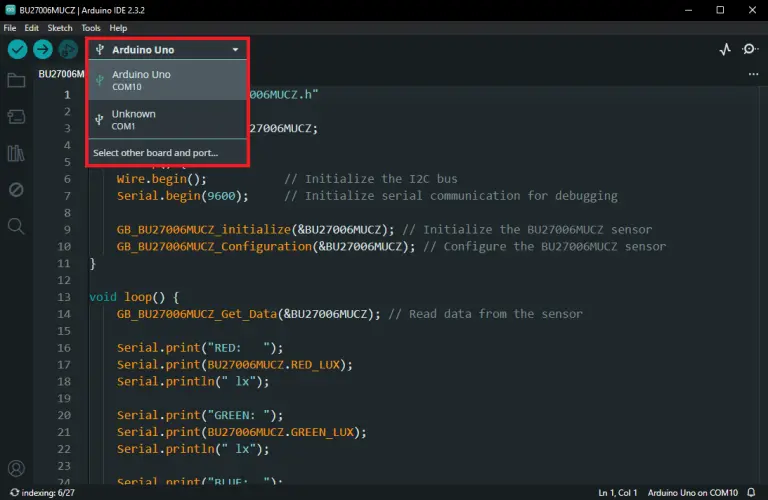768x500 pixels.
Task: Click Serial.begin(9600); on line 7
Action: coord(182,196)
